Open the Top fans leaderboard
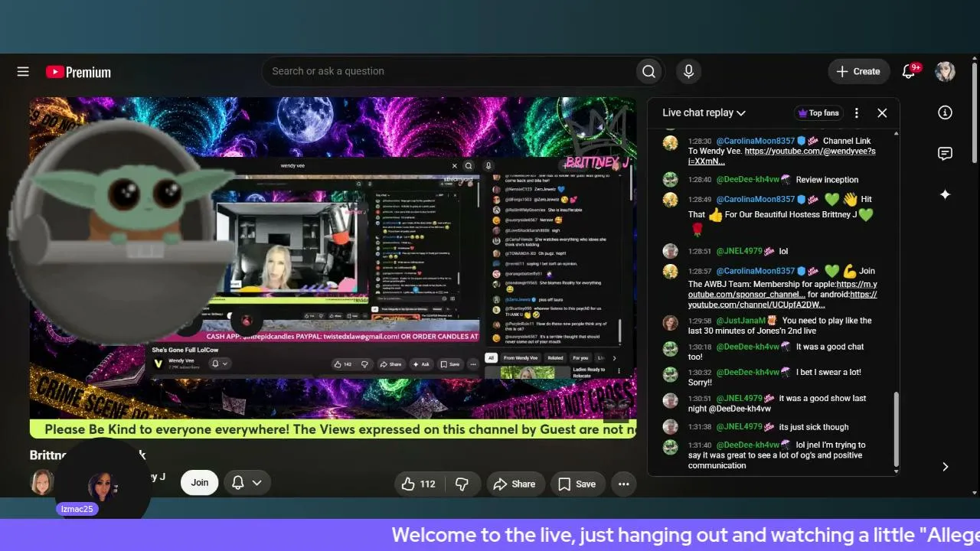This screenshot has height=551, width=980. [818, 112]
